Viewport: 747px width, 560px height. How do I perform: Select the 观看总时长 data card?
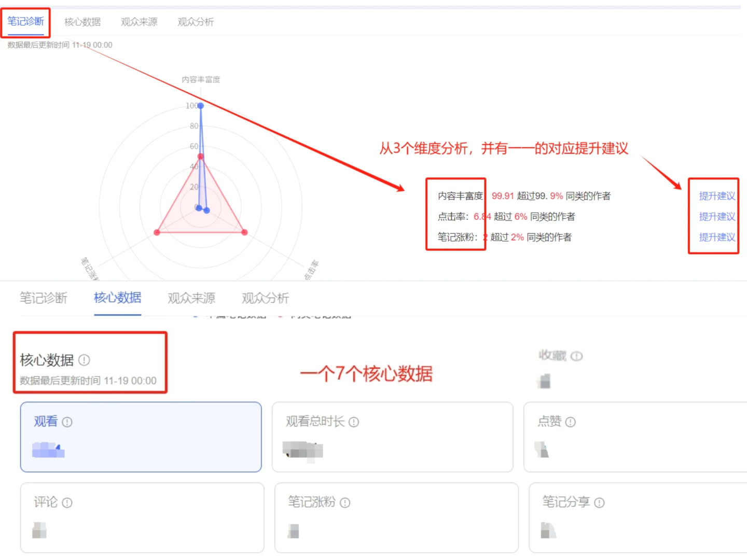393,437
